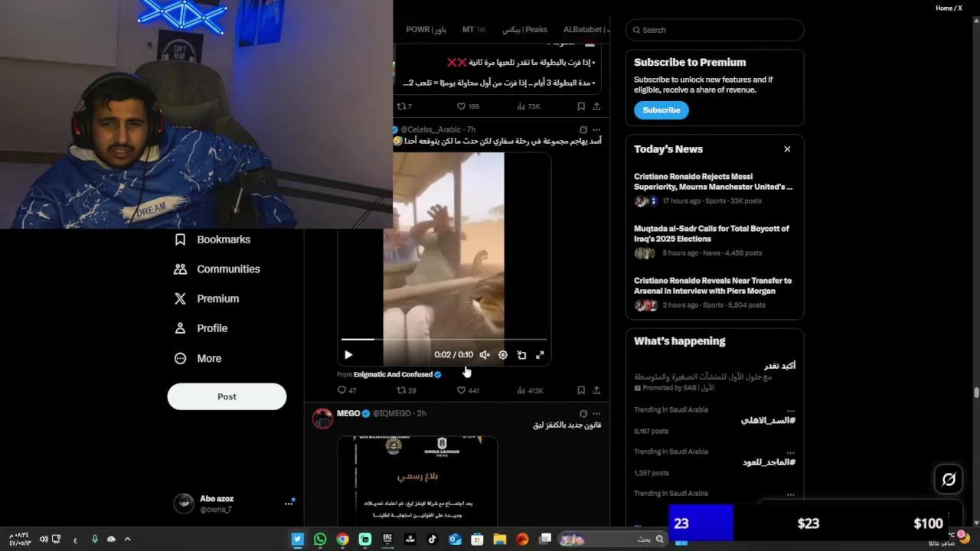Open picture-in-picture for the video
Viewport: 980px width, 551px height.
[521, 355]
